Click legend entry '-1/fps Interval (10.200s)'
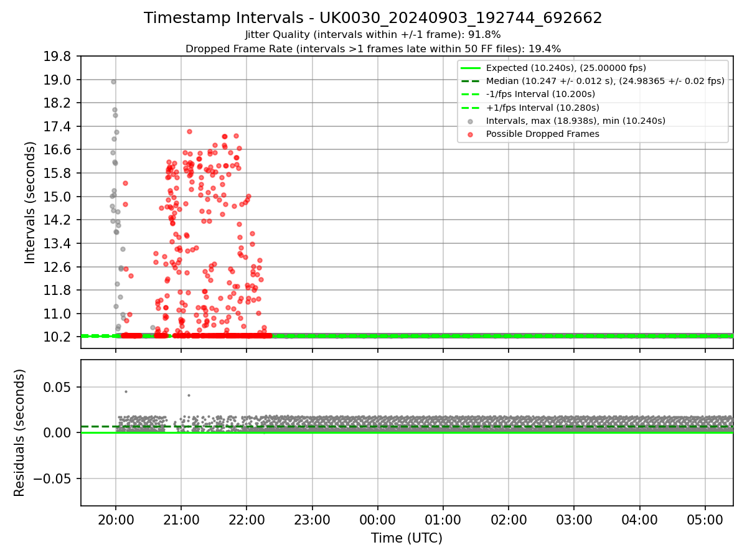Viewport: 747px width, 560px height. 540,94
